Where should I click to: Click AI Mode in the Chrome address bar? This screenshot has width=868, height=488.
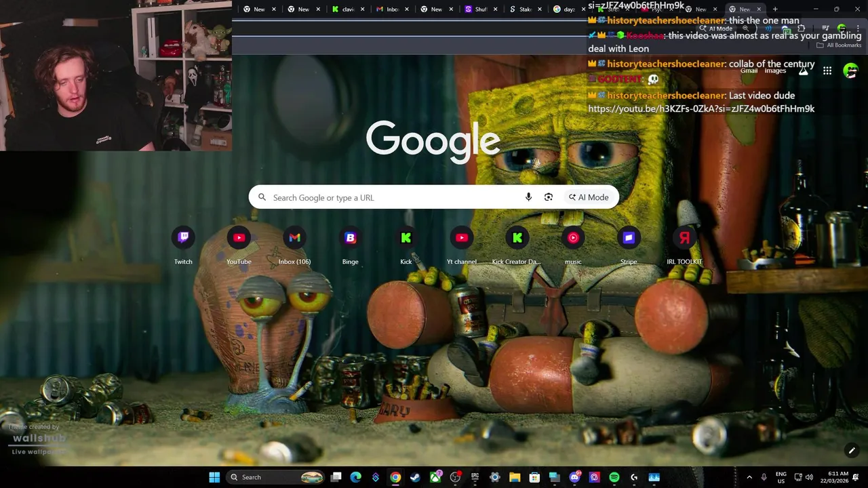tap(716, 28)
